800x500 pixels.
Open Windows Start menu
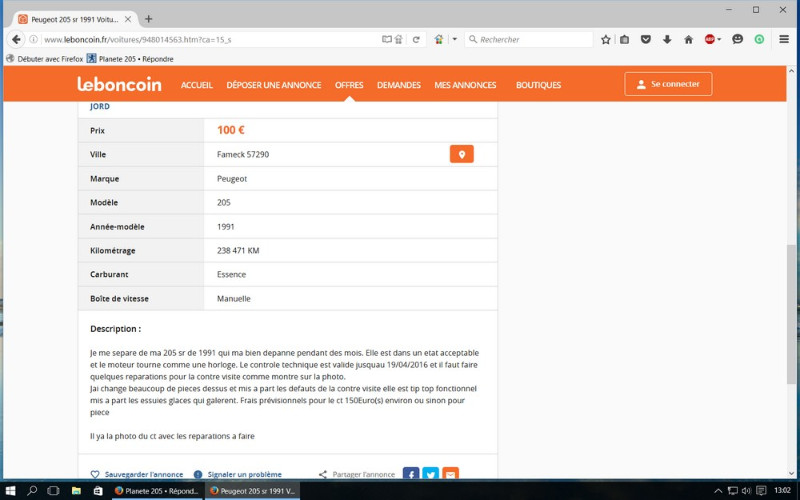(x=10, y=490)
